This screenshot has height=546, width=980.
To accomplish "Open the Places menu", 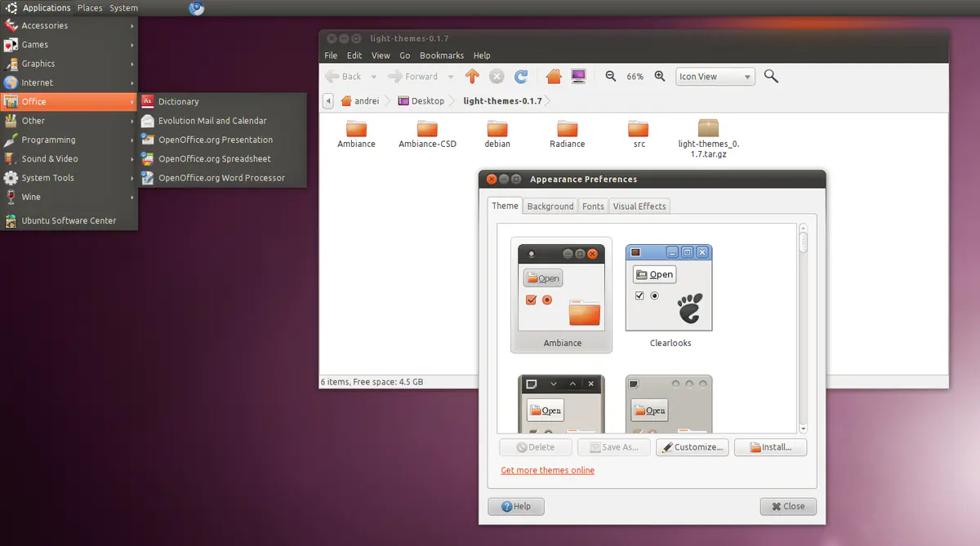I will 90,7.
